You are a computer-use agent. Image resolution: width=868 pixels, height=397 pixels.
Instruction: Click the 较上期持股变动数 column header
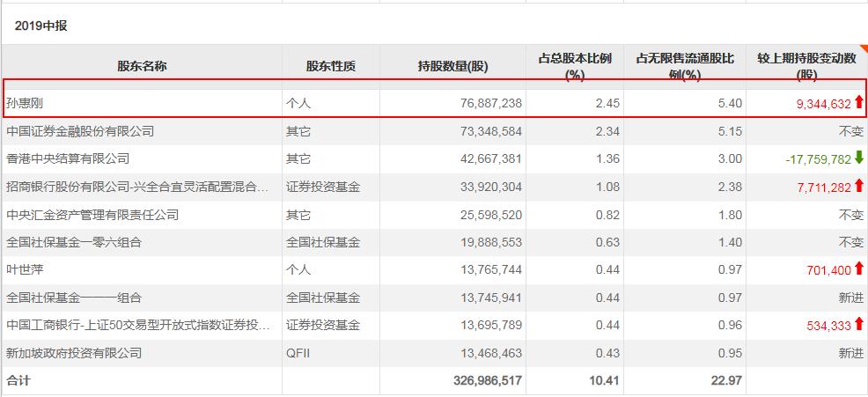(806, 66)
